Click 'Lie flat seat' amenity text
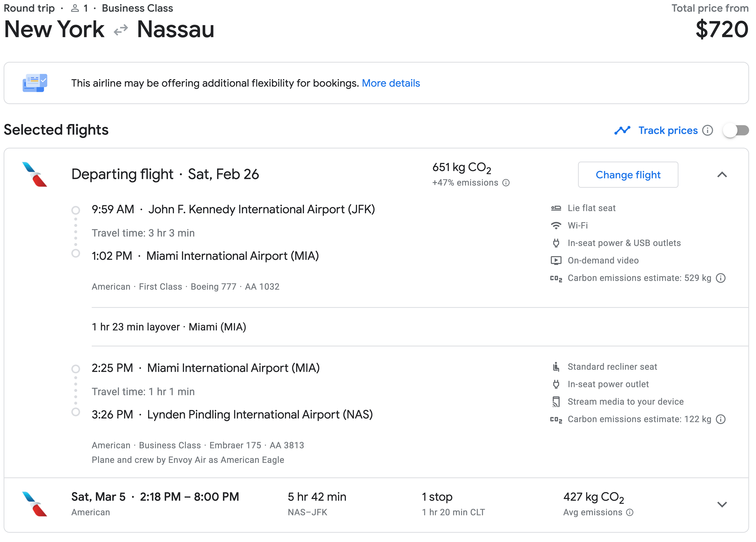Screen dimensions: 756x542 click(x=591, y=208)
